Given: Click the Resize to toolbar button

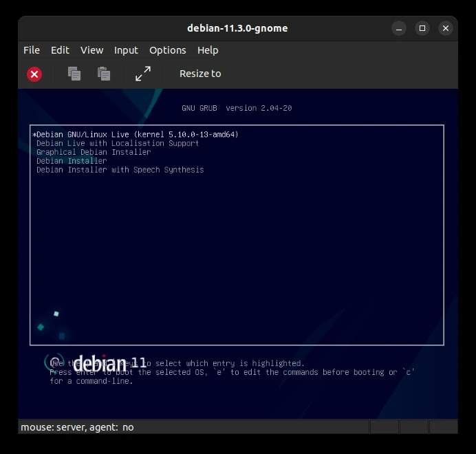Looking at the screenshot, I should pyautogui.click(x=200, y=74).
